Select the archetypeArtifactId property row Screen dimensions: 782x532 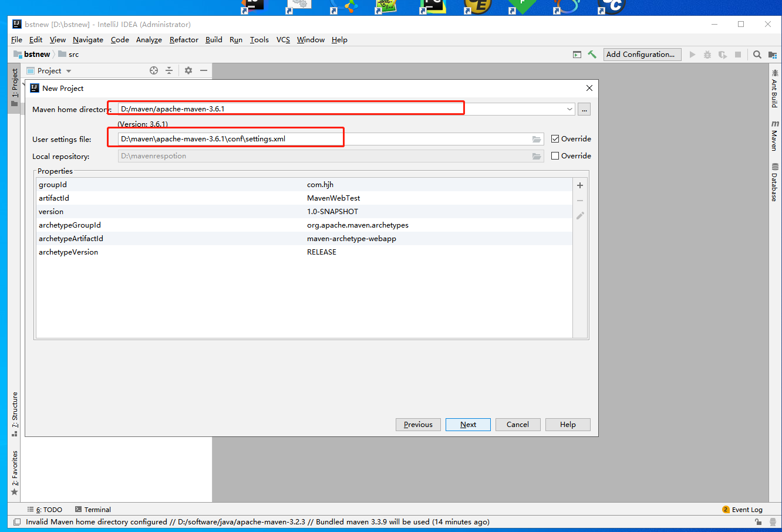coord(304,239)
